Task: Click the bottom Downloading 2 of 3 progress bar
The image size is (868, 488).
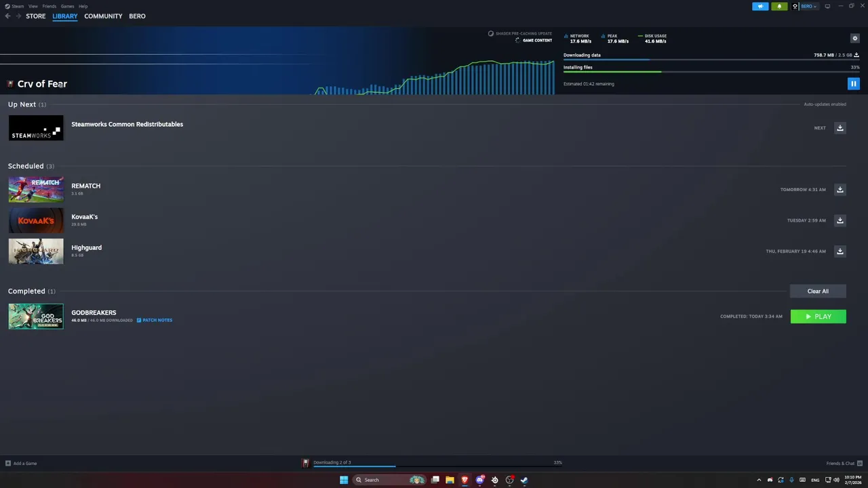Action: point(437,466)
